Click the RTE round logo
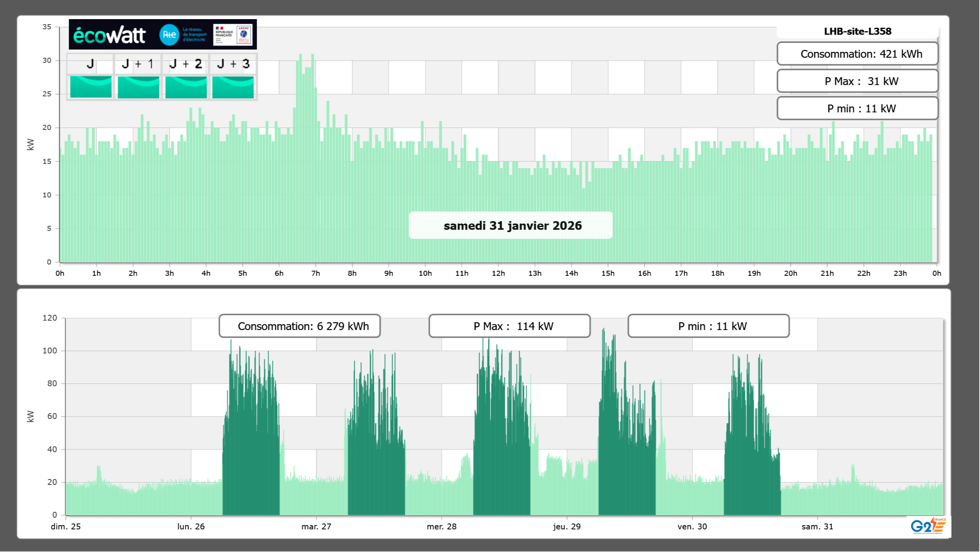980x552 pixels. pos(169,35)
